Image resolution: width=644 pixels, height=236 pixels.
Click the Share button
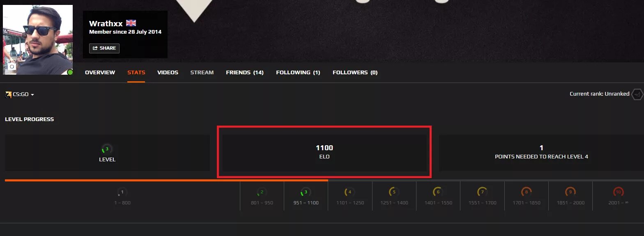[x=104, y=48]
